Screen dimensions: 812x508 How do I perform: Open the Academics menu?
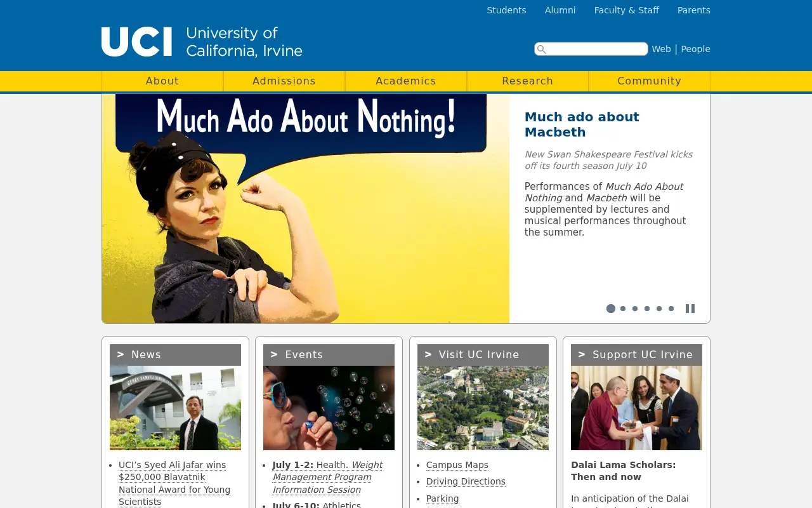[x=406, y=81]
